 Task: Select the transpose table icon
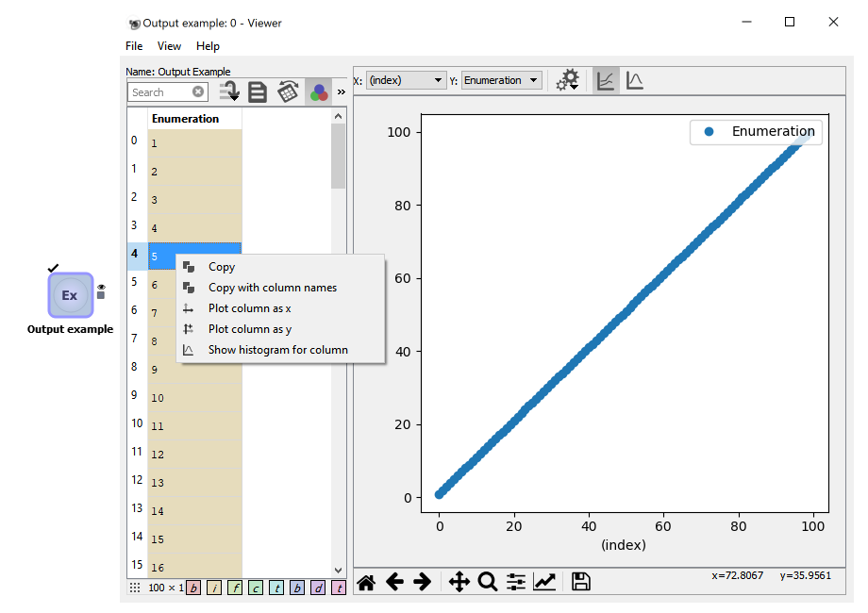tap(288, 91)
